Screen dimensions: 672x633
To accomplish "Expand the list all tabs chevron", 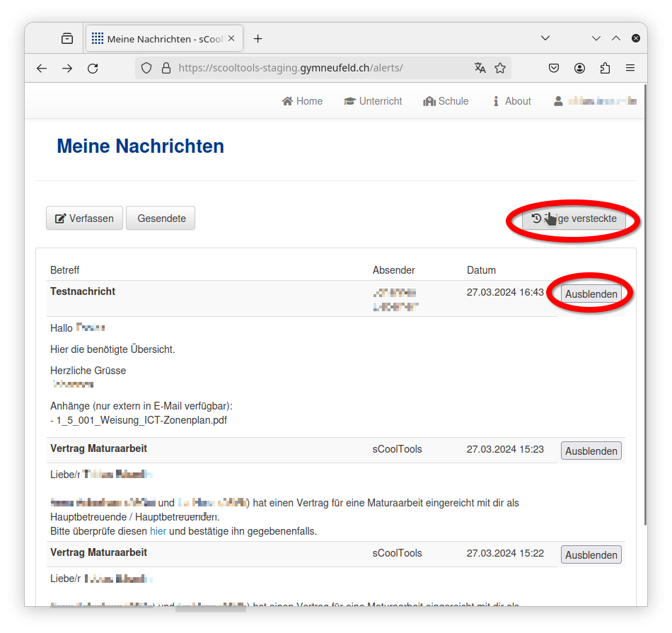I will [545, 38].
